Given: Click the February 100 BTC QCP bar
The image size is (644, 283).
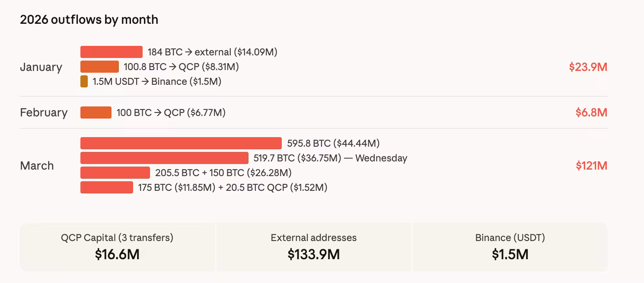Looking at the screenshot, I should [x=96, y=113].
